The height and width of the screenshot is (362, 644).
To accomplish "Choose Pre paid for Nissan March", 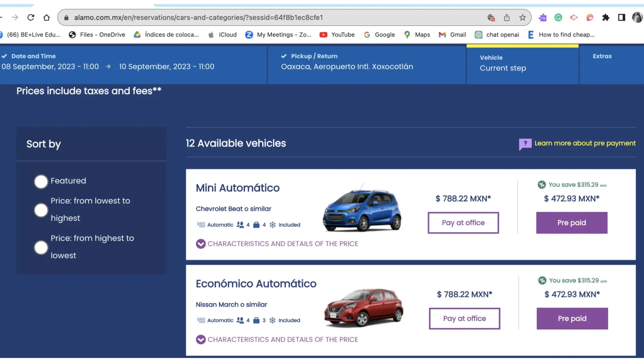I will pos(572,319).
